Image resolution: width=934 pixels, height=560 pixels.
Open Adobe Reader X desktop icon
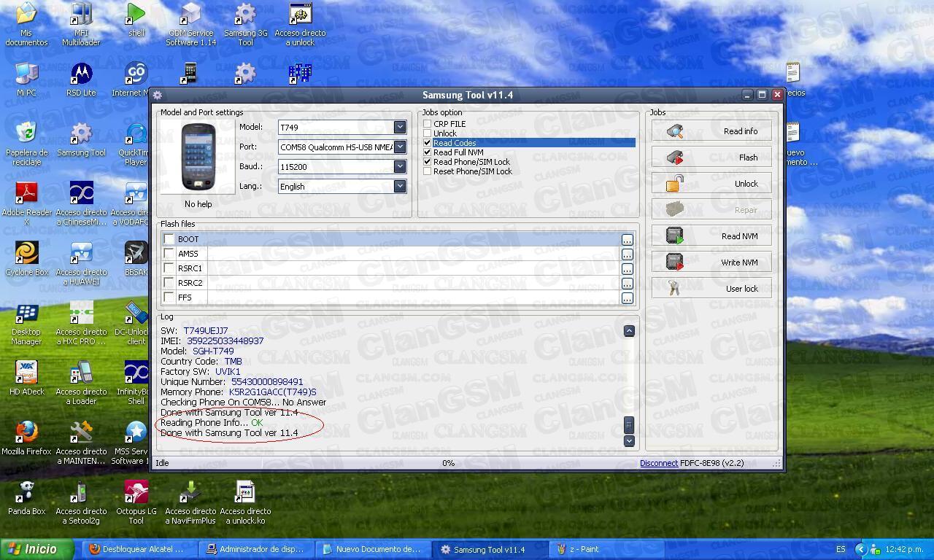coord(26,203)
